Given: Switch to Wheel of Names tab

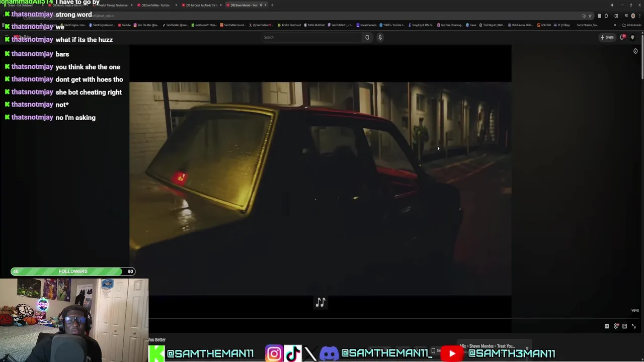Looking at the screenshot, I should pos(112,5).
